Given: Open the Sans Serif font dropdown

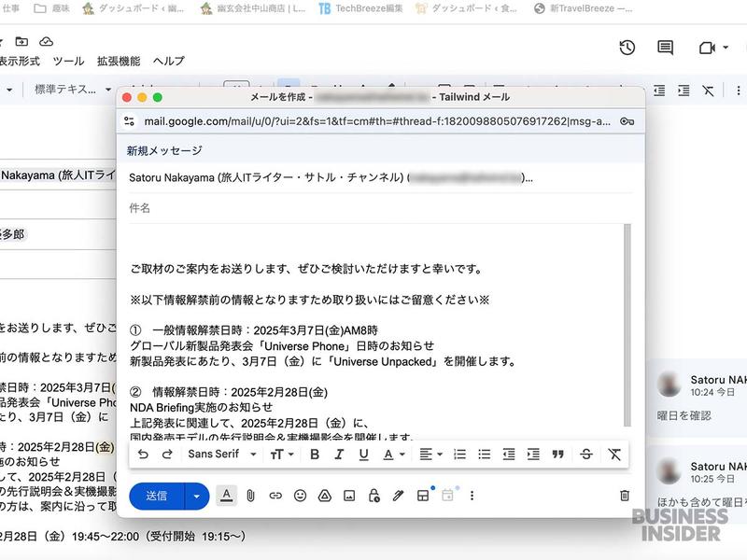Looking at the screenshot, I should coord(222,455).
